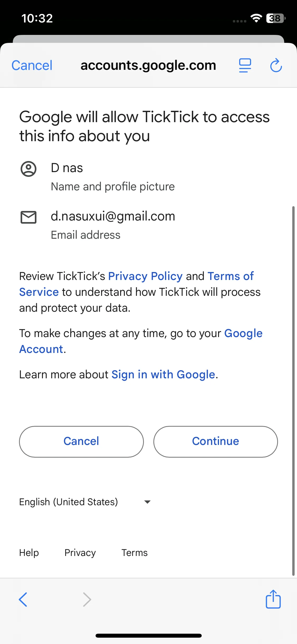Open the Sign in with Google link

(x=163, y=375)
